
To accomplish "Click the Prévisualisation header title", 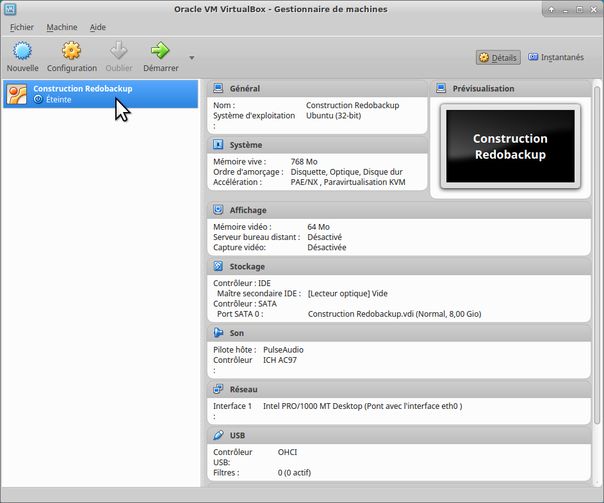I will point(483,89).
